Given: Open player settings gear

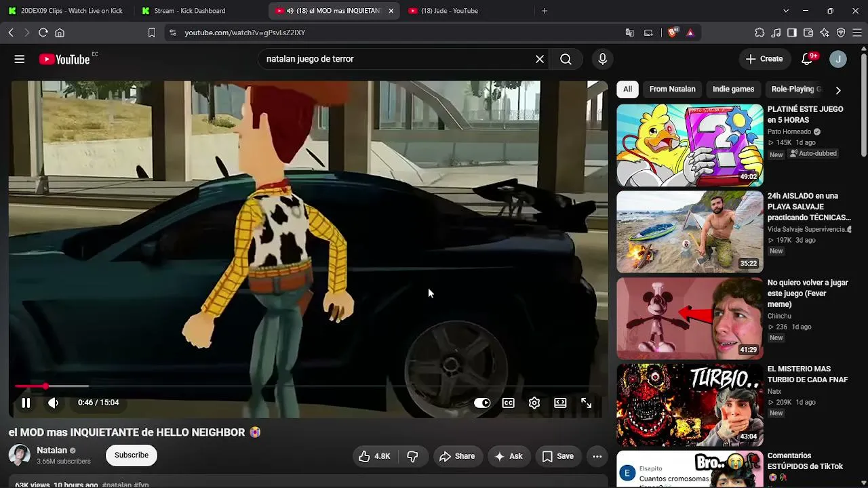Looking at the screenshot, I should tap(534, 403).
